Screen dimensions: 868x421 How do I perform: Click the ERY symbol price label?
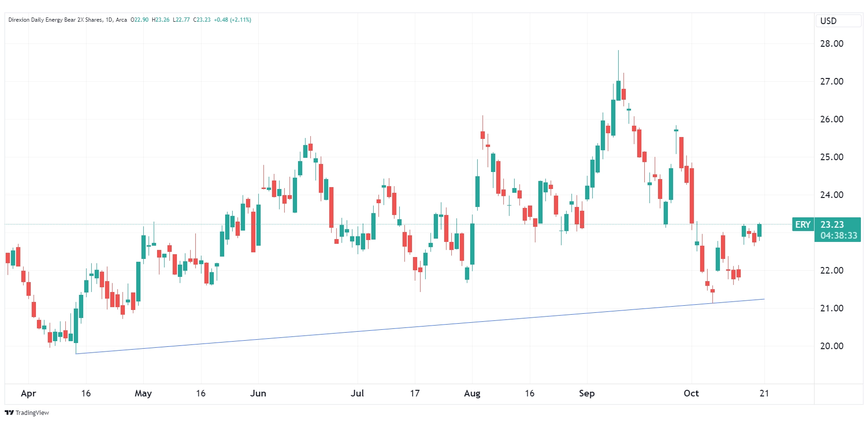click(803, 224)
